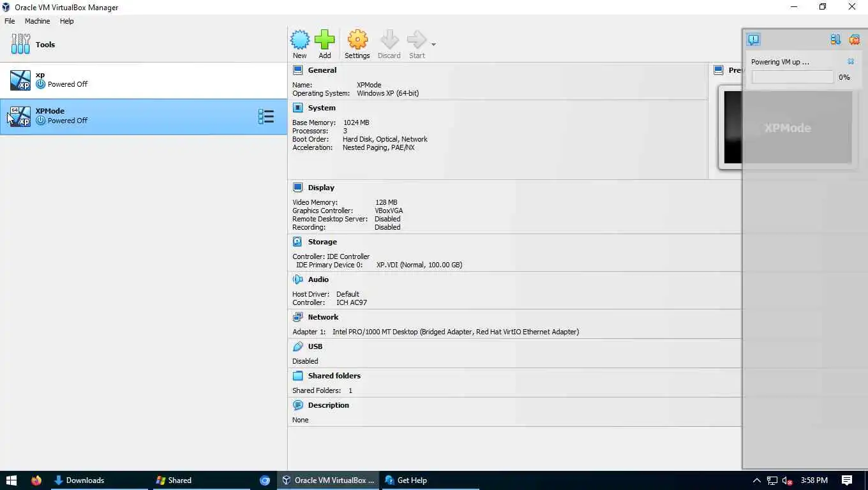Image resolution: width=868 pixels, height=490 pixels.
Task: Open the Windows action center icon
Action: [847, 480]
